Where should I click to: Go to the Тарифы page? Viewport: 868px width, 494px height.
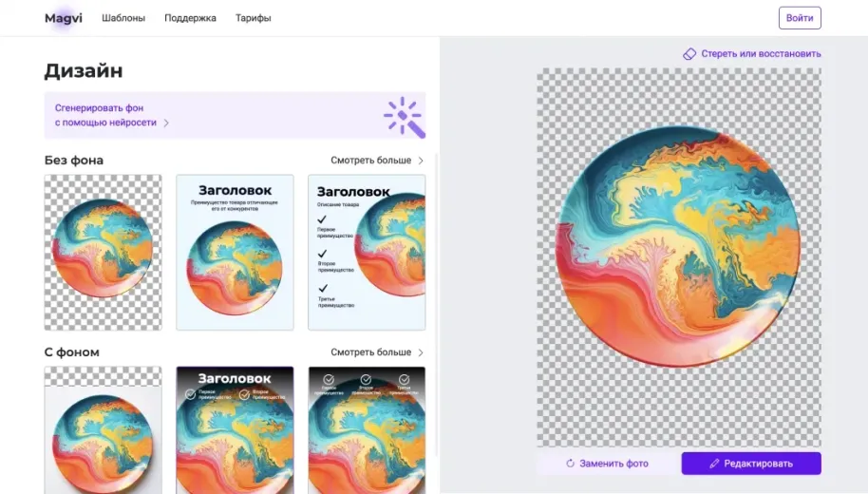click(x=254, y=18)
